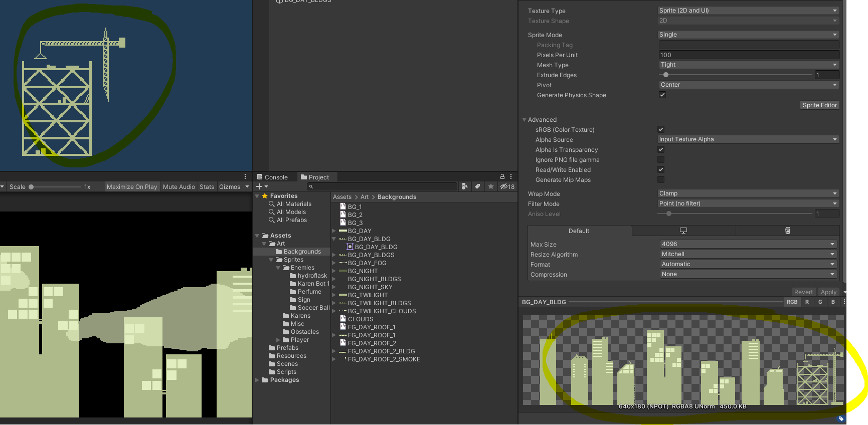This screenshot has height=425, width=868.
Task: Toggle sRGB (Color Texture) checkbox
Action: (x=661, y=129)
